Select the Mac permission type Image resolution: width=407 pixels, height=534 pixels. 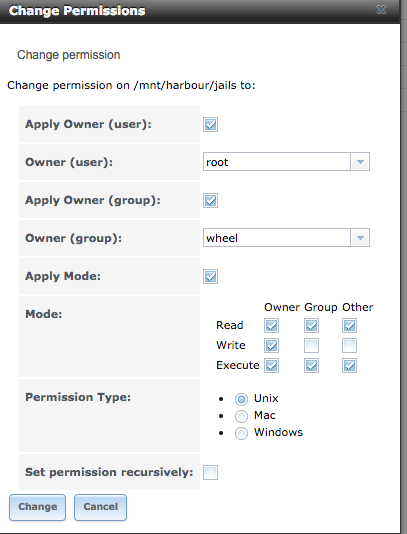(241, 416)
